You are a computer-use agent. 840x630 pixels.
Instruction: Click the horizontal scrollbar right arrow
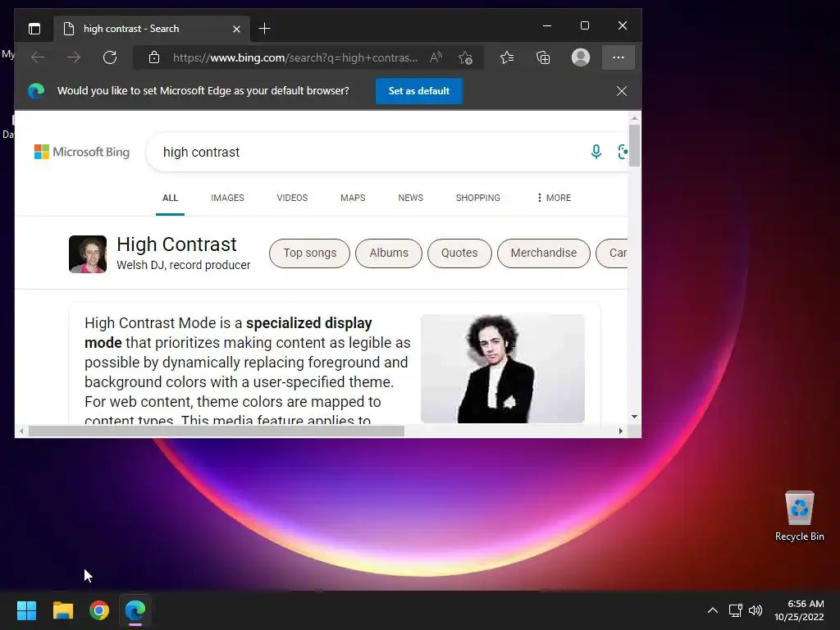point(620,431)
